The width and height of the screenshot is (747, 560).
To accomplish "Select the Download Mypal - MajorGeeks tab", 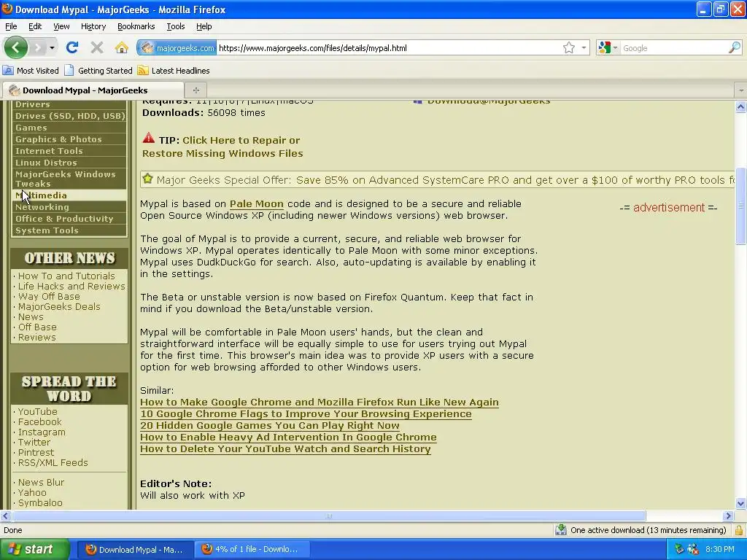I will pyautogui.click(x=93, y=90).
